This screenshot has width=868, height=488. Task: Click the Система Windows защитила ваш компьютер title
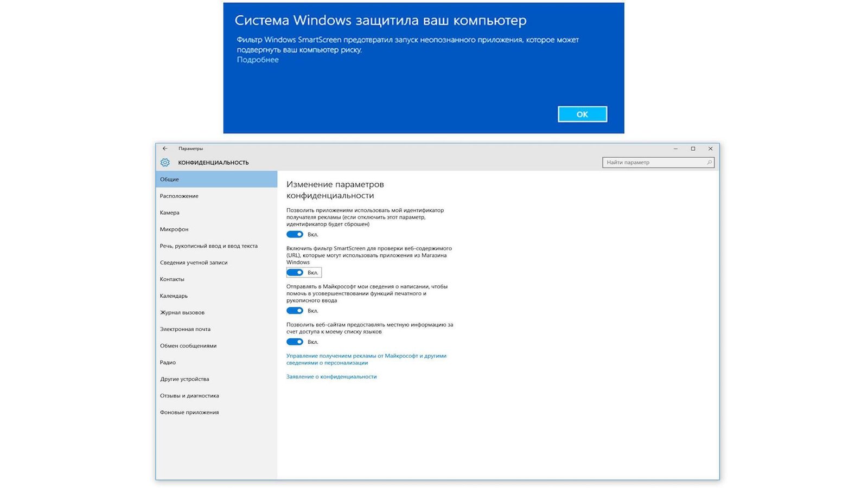pos(380,21)
